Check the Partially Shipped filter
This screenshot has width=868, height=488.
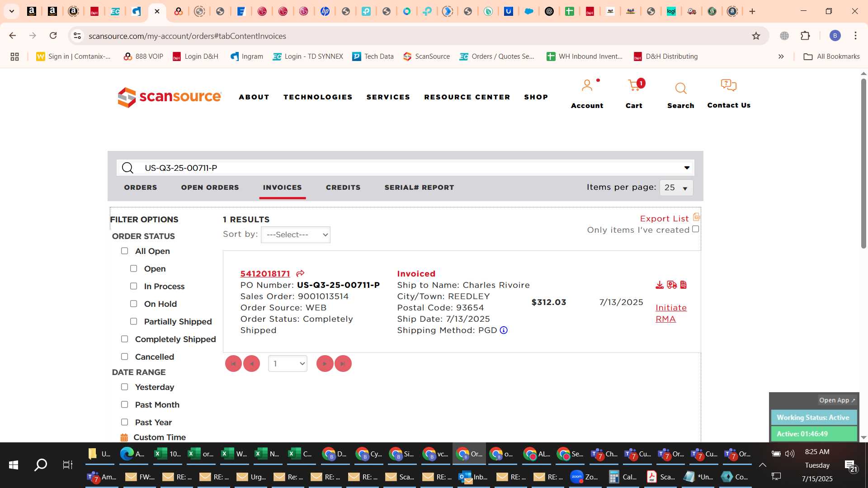click(x=133, y=322)
